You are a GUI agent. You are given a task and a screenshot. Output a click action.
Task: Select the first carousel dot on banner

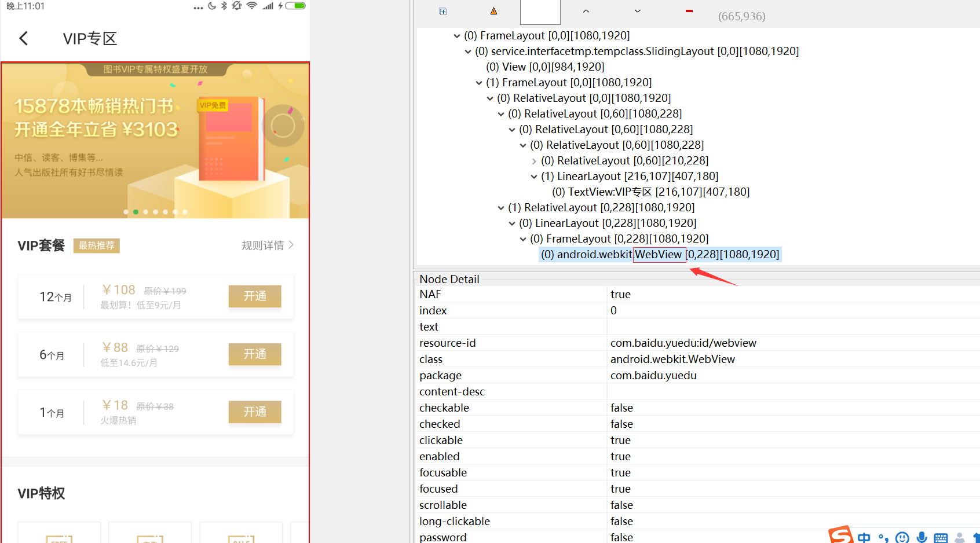tap(126, 212)
